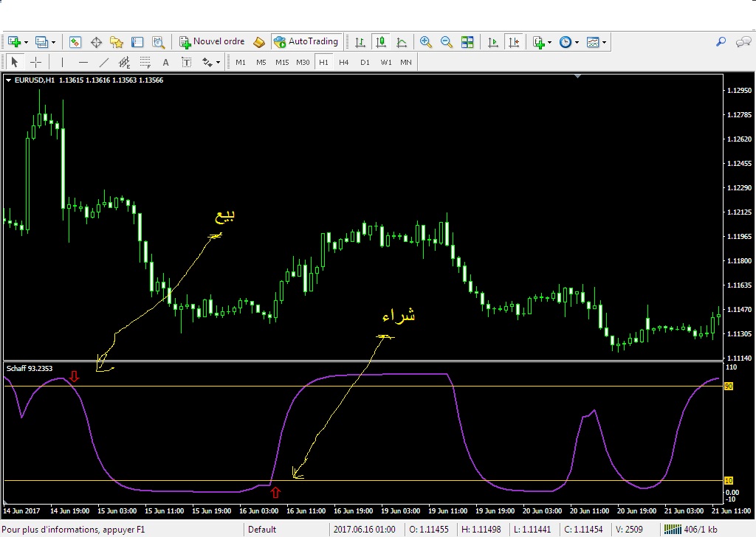
Task: Click the search magnifier at top right
Action: [x=721, y=42]
